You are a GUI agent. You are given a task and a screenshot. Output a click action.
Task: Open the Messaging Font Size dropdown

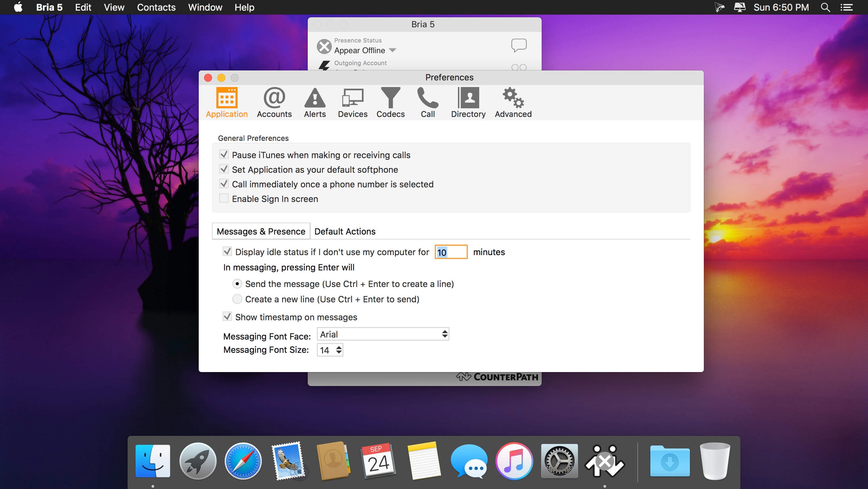[330, 350]
